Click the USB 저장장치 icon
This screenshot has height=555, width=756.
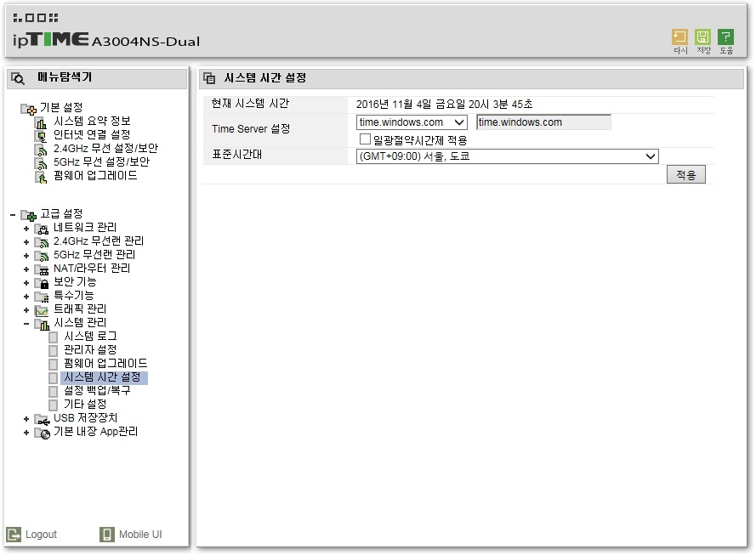[x=42, y=420]
